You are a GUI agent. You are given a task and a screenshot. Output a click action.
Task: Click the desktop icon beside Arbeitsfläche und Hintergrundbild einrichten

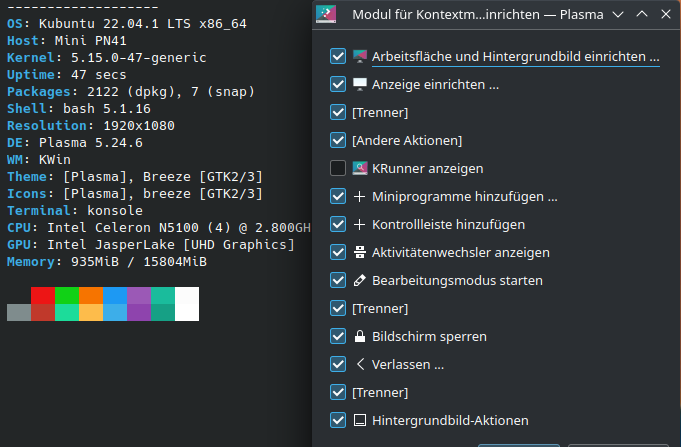click(x=360, y=56)
